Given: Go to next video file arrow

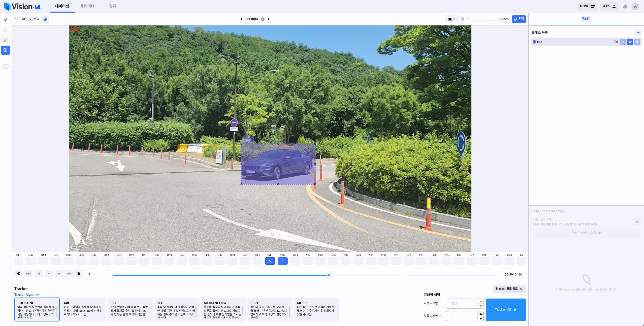Looking at the screenshot, I should 269,19.
